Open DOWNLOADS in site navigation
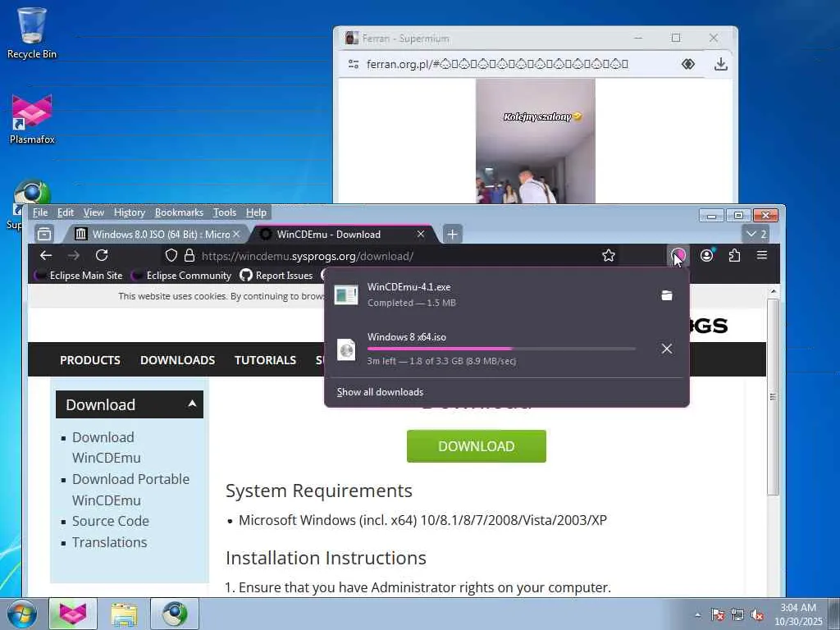 [x=177, y=360]
